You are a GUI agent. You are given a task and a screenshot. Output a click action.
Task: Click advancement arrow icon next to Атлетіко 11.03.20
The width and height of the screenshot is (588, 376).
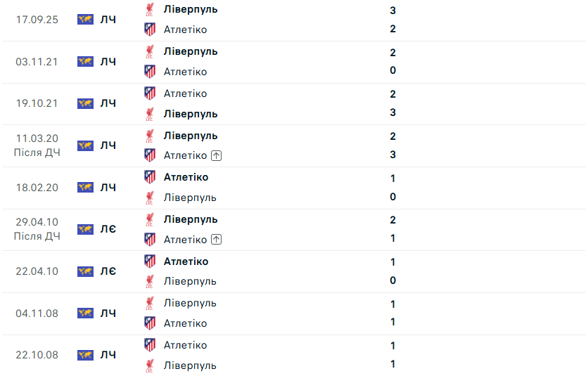(217, 155)
